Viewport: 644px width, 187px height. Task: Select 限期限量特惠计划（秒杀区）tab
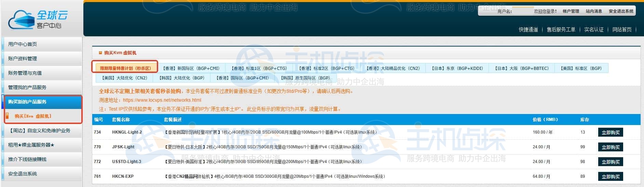click(x=125, y=68)
